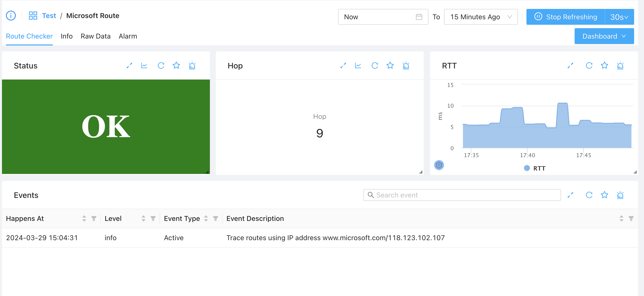Refresh the RTT panel

click(589, 65)
